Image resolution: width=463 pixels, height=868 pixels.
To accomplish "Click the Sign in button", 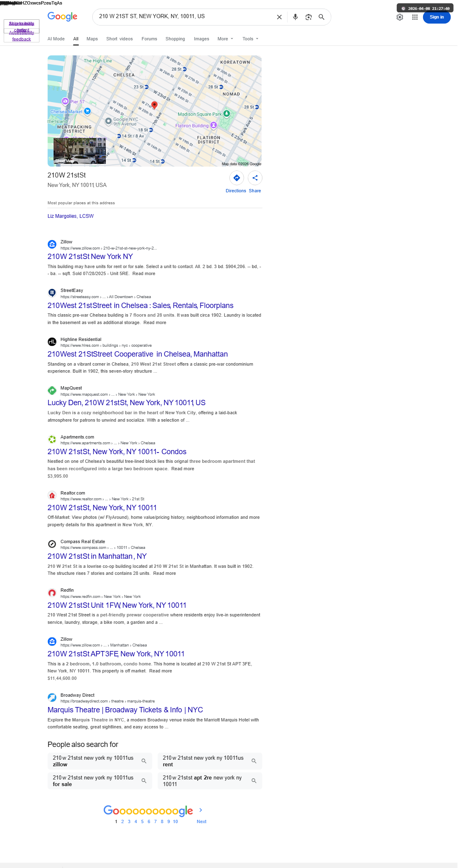I will pyautogui.click(x=437, y=17).
